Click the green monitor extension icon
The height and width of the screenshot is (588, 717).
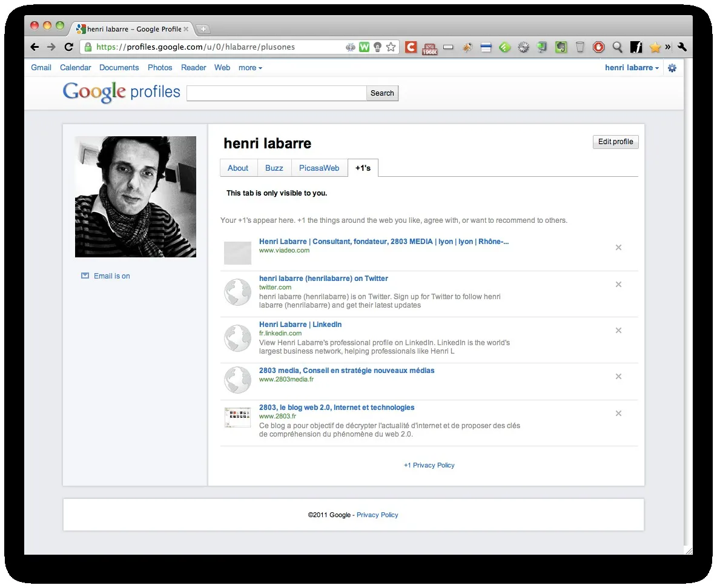coord(543,47)
